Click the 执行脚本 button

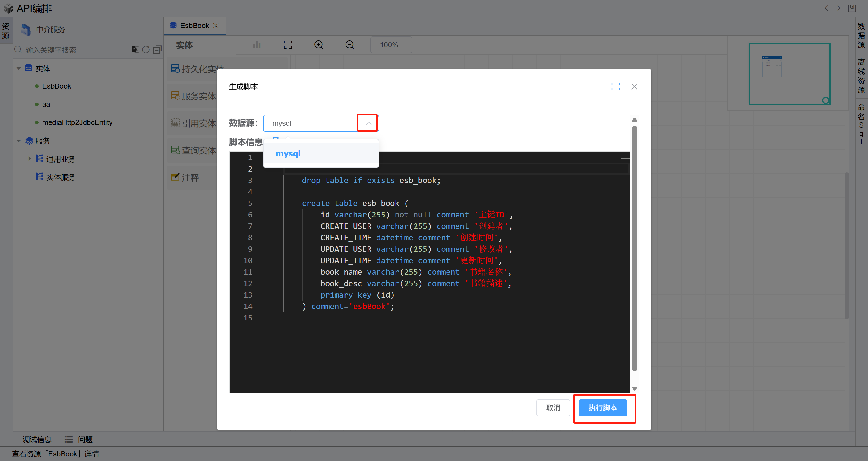coord(602,408)
